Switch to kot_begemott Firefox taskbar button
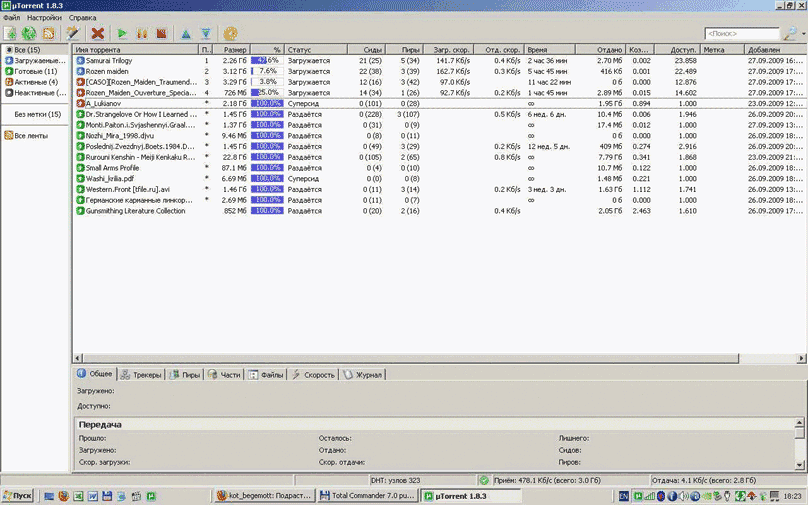The width and height of the screenshot is (808, 505). click(x=264, y=496)
